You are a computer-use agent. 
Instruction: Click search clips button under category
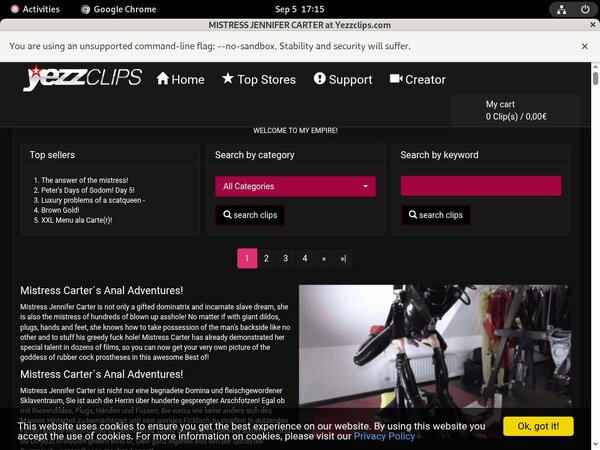coord(250,215)
